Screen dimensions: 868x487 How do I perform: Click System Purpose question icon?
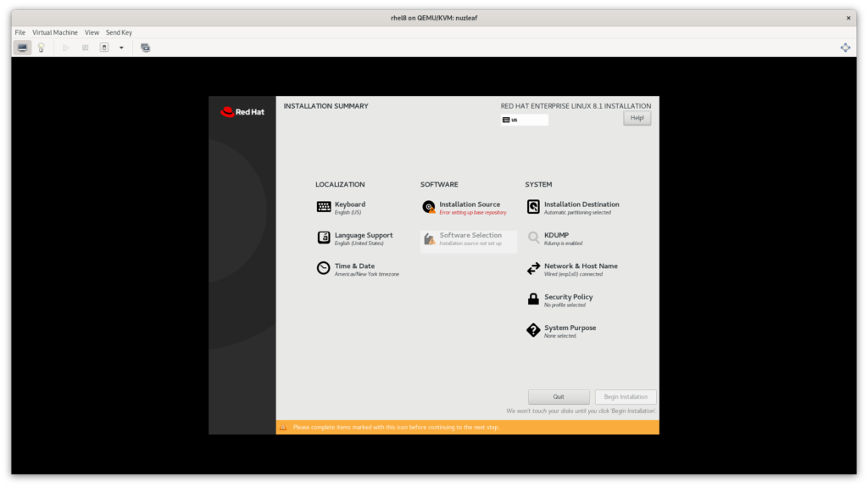tap(533, 330)
